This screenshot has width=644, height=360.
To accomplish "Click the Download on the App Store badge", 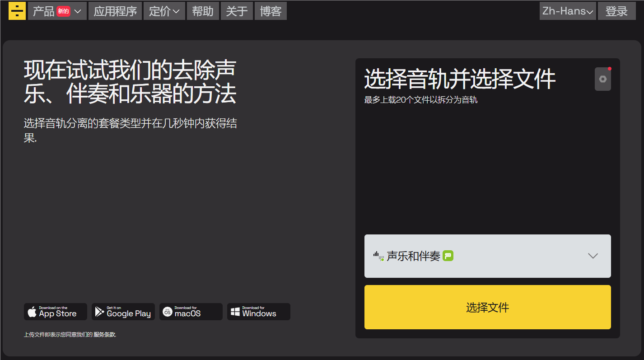I will point(55,312).
